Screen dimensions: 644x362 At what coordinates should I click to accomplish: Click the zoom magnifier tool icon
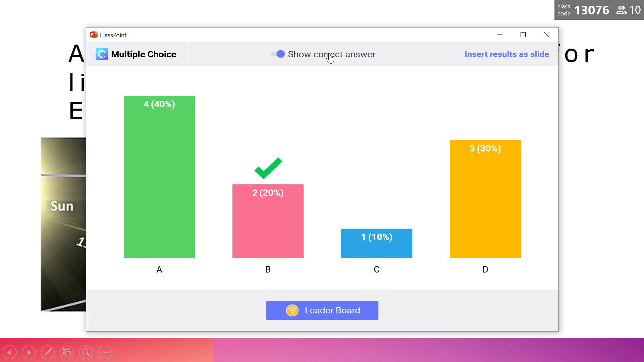coord(86,352)
